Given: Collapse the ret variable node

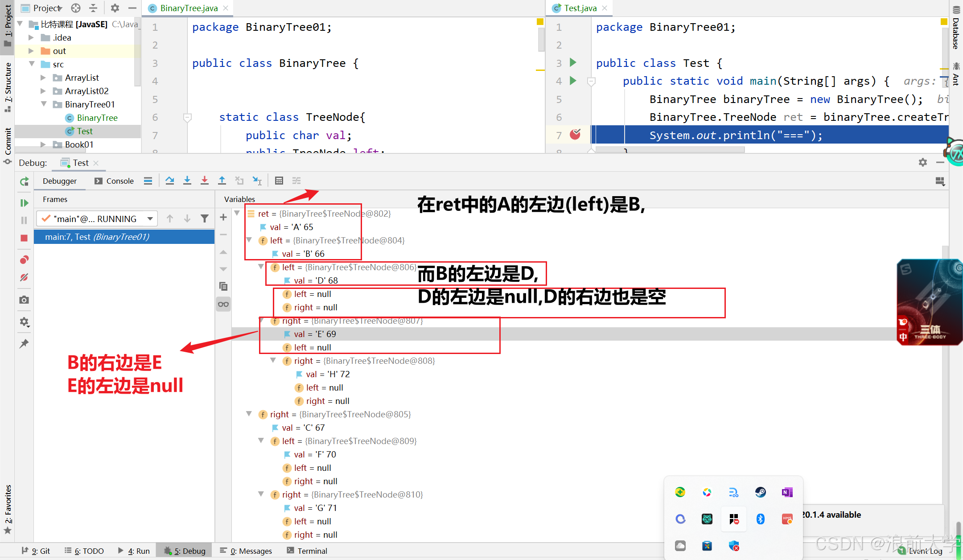Looking at the screenshot, I should (237, 214).
